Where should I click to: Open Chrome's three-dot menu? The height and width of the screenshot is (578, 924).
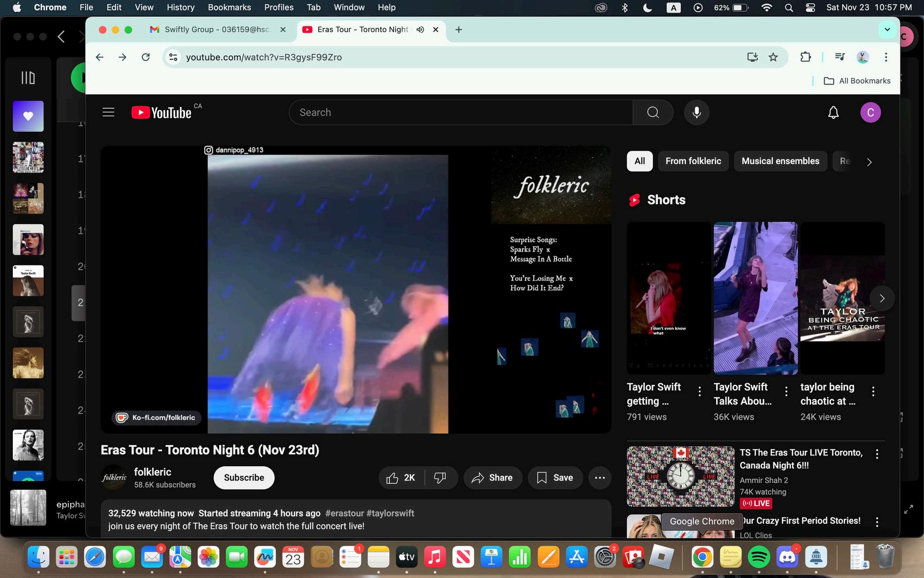coord(886,57)
